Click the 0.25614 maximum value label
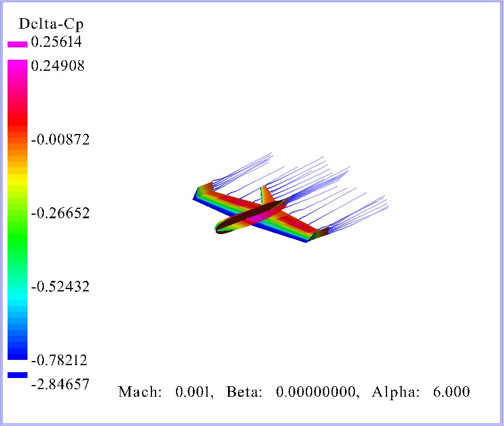504x426 pixels. pyautogui.click(x=56, y=42)
